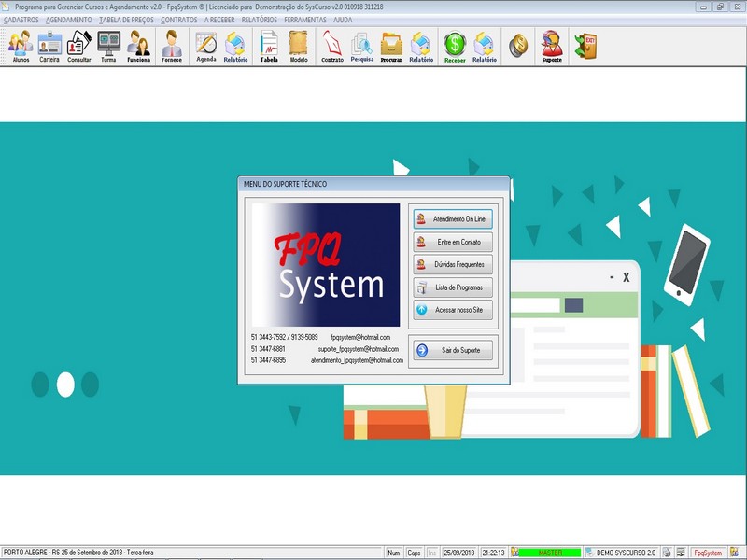Click the computer monitor icon in status bar
The height and width of the screenshot is (560, 747).
tap(681, 553)
